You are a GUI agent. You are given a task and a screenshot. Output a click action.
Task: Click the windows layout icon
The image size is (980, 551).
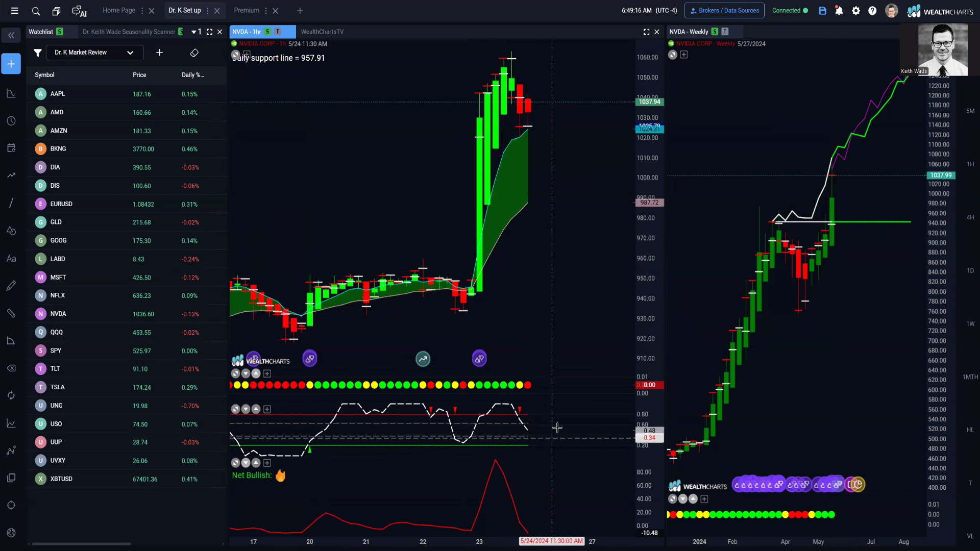pyautogui.click(x=56, y=11)
